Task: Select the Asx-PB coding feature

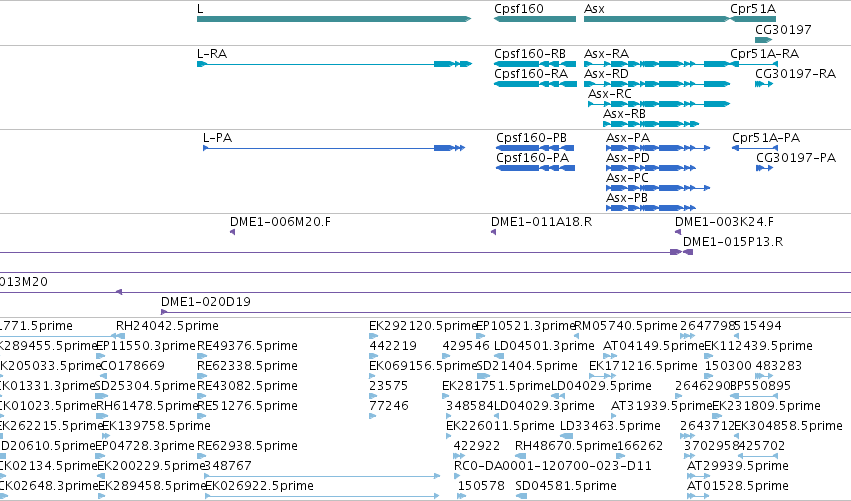Action: click(x=651, y=208)
